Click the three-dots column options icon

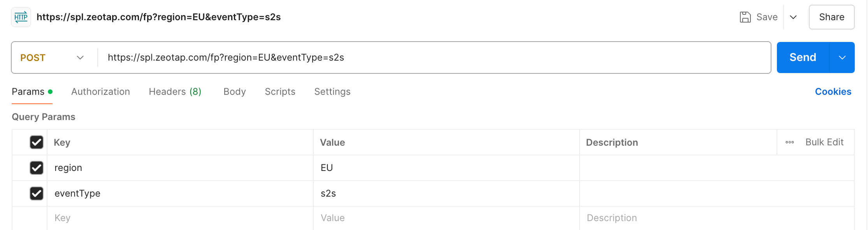pyautogui.click(x=789, y=142)
